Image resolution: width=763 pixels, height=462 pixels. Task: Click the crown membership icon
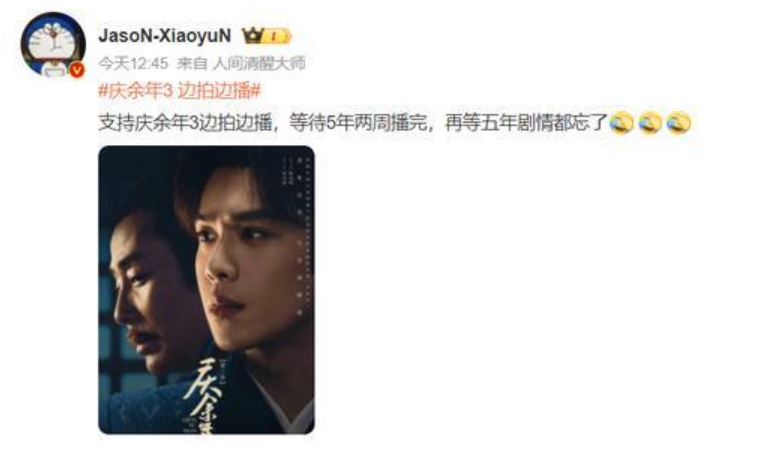(253, 36)
